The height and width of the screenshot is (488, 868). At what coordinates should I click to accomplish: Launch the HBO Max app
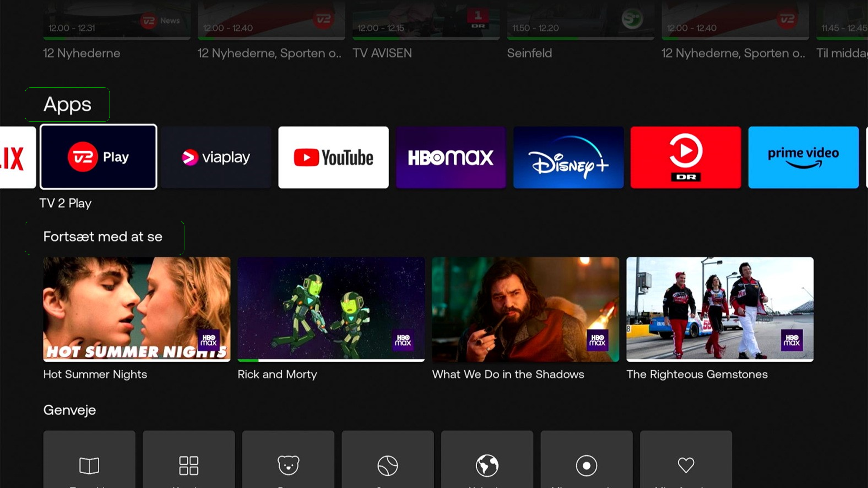(451, 157)
